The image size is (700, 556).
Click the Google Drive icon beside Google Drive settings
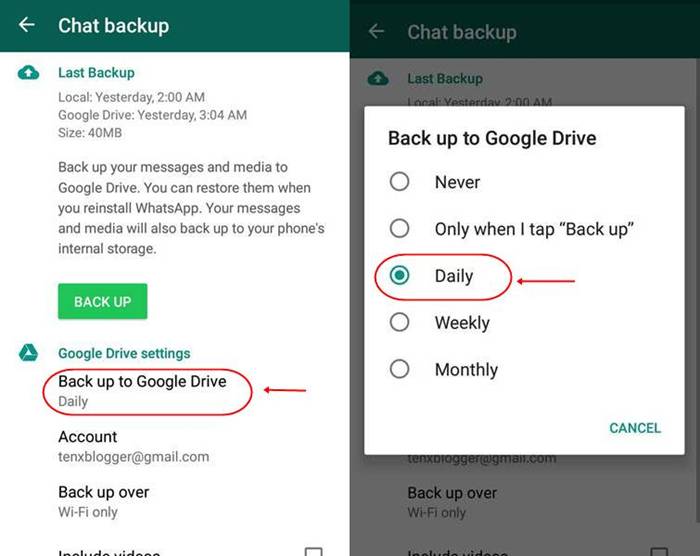point(28,353)
